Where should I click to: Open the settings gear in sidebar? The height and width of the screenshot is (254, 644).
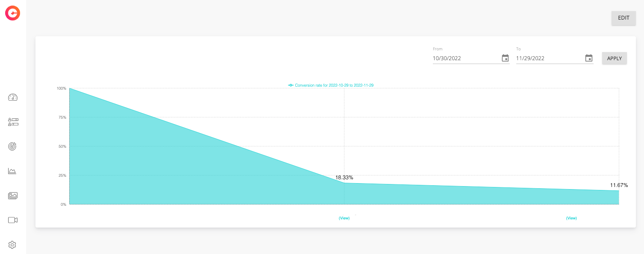point(12,245)
